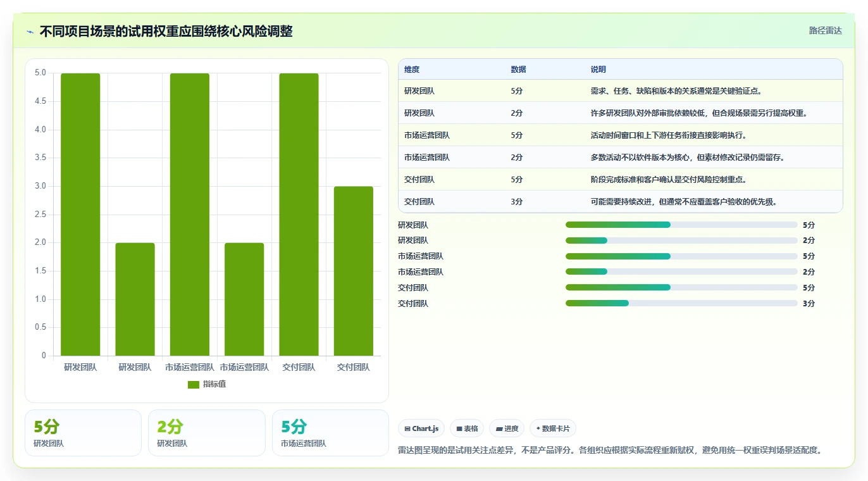This screenshot has width=868, height=481.
Task: Click 市场运营团队 in the table row scored 5分
Action: 427,135
